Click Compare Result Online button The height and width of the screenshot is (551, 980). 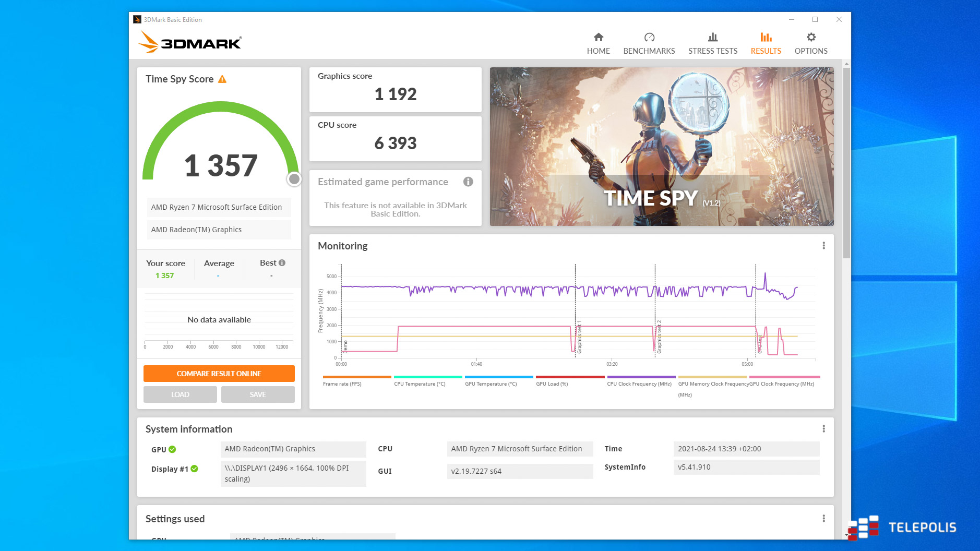click(219, 374)
